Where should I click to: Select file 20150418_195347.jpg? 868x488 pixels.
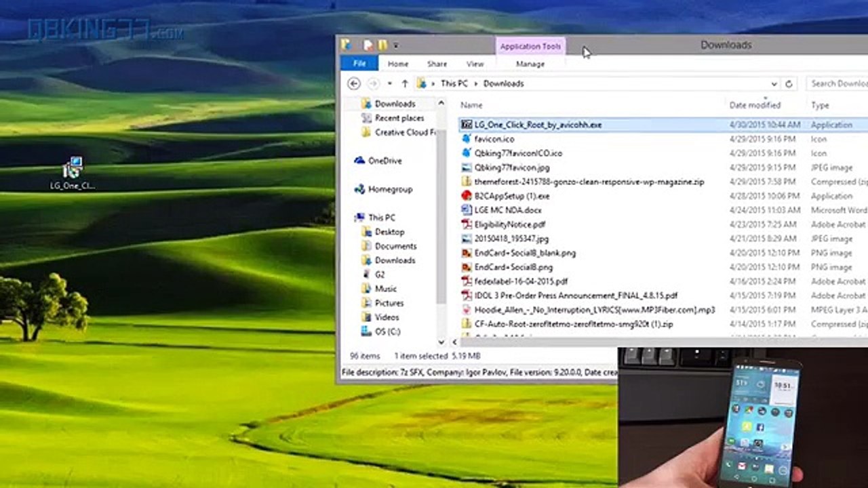point(511,239)
